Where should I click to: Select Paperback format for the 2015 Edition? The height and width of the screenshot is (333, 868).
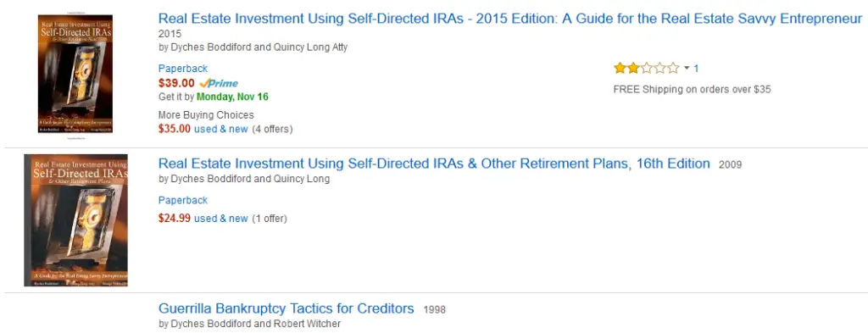[183, 69]
